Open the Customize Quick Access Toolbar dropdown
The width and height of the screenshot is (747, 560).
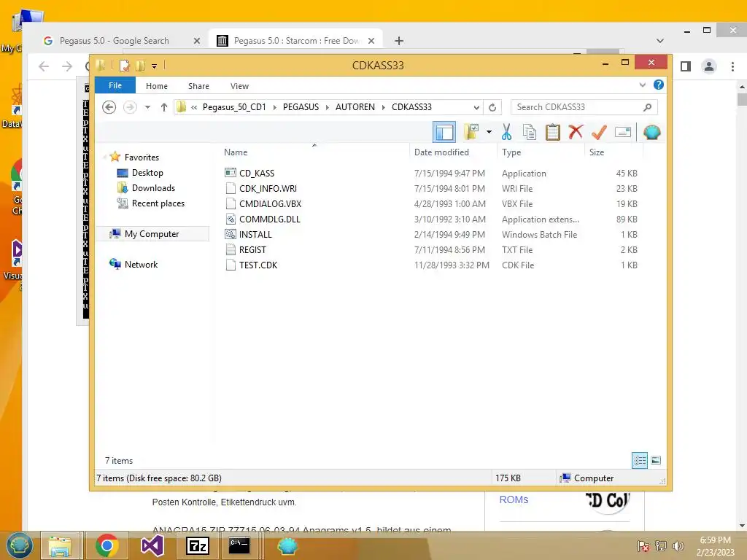pos(155,66)
